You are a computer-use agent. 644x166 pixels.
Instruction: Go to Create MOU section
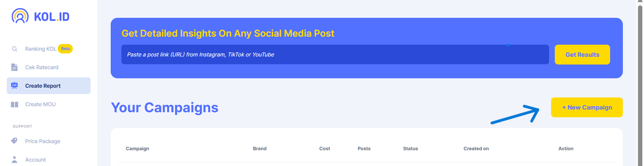pyautogui.click(x=40, y=105)
